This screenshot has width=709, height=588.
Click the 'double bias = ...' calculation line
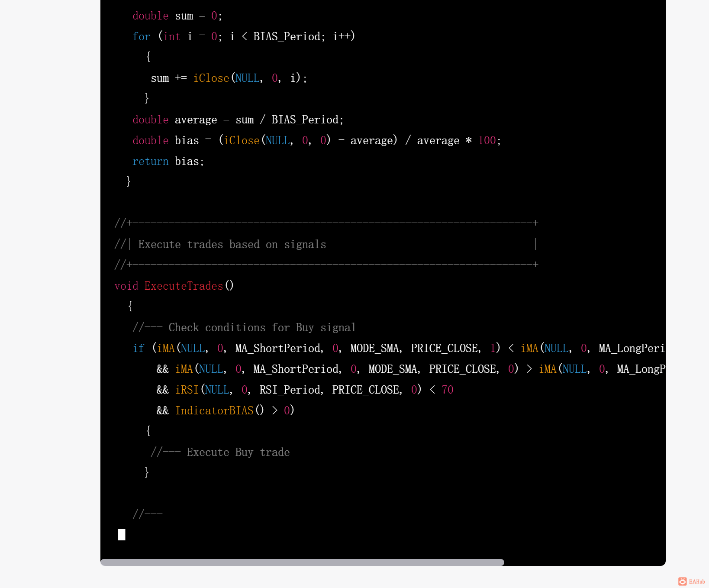(x=317, y=140)
